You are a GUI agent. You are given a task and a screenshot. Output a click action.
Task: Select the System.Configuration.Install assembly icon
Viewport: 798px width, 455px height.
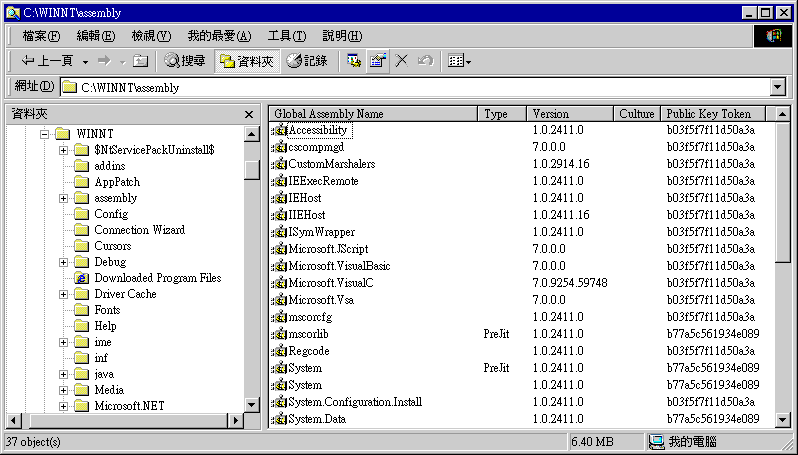[x=279, y=403]
